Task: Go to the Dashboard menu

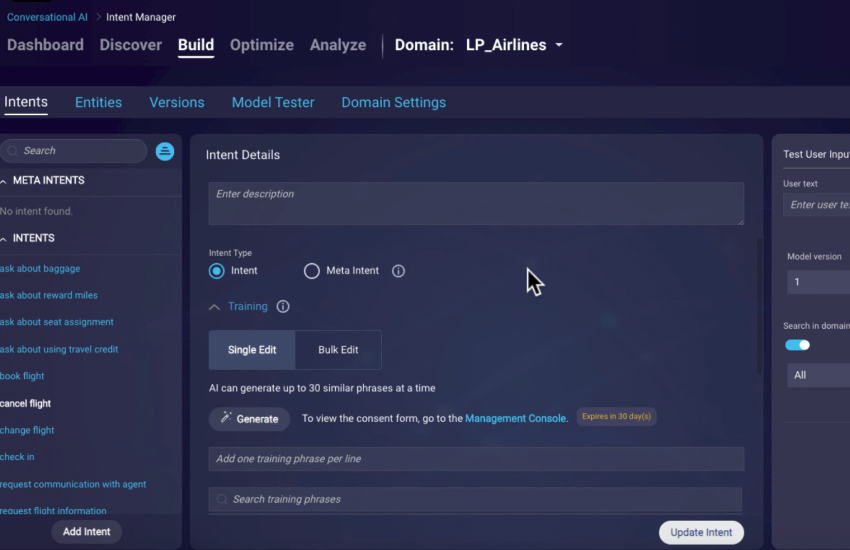Action: coord(46,45)
